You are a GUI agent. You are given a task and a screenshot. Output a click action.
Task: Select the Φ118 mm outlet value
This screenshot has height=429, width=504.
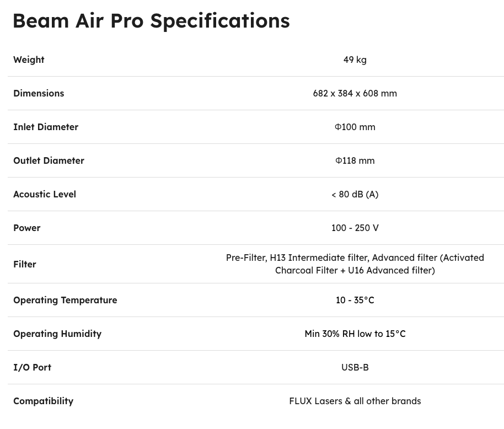click(355, 160)
